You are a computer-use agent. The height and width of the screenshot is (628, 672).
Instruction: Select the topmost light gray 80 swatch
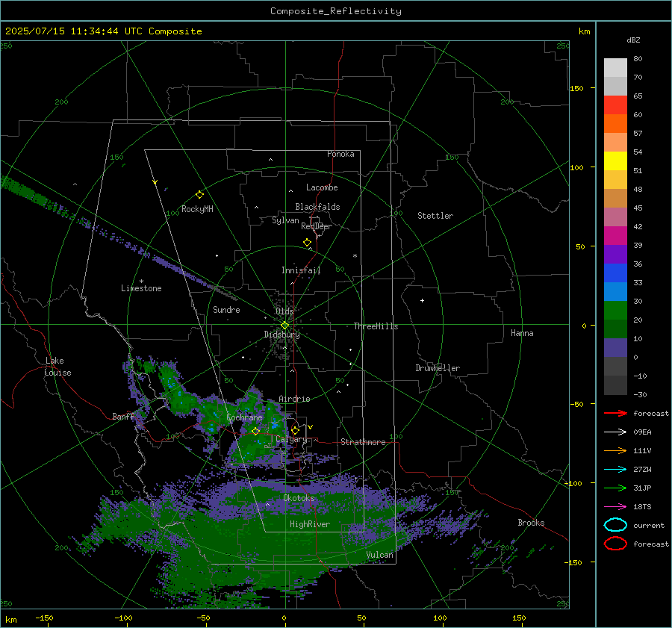(615, 68)
